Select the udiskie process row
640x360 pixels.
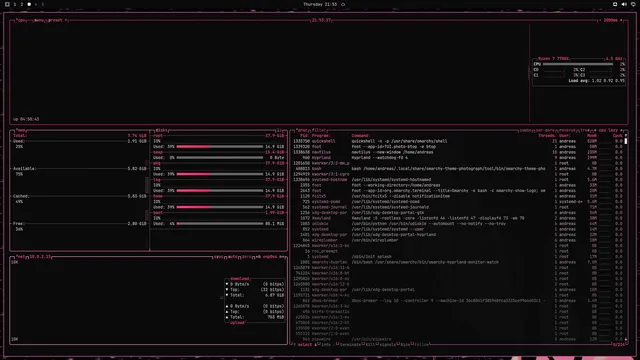[x=458, y=224]
